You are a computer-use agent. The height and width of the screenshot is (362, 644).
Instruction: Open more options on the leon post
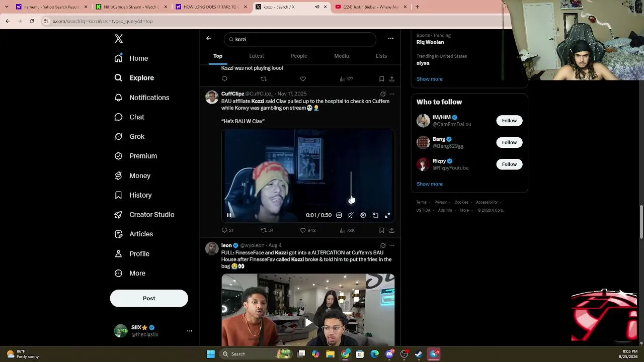click(x=392, y=245)
